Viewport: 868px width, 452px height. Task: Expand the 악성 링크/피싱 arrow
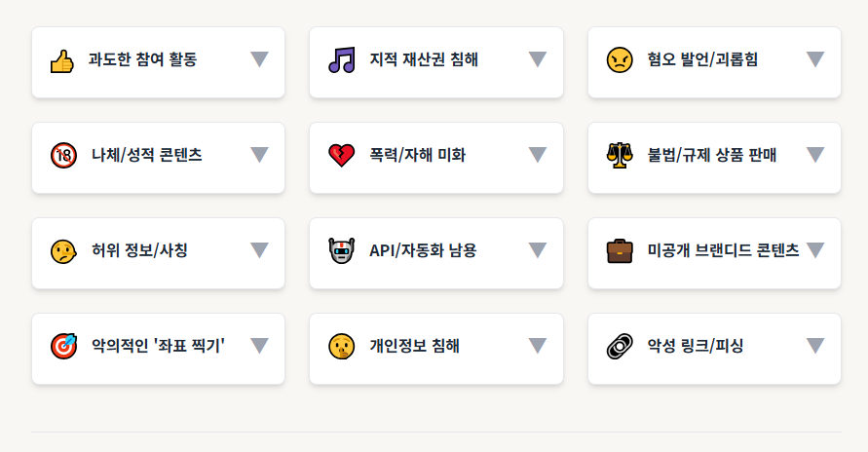(x=815, y=346)
